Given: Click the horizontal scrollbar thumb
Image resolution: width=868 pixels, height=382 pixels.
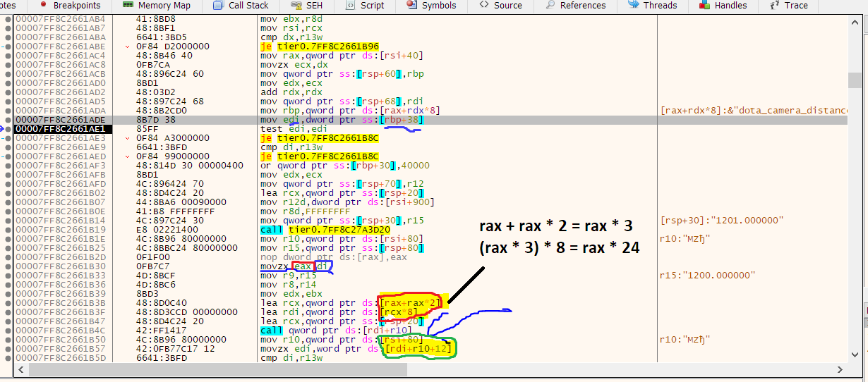Looking at the screenshot, I should (219, 369).
